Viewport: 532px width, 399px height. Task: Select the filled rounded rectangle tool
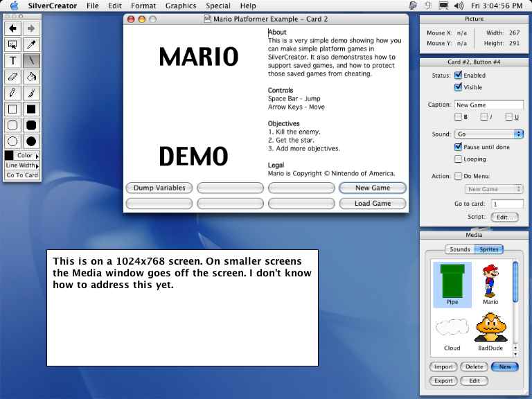click(x=31, y=125)
